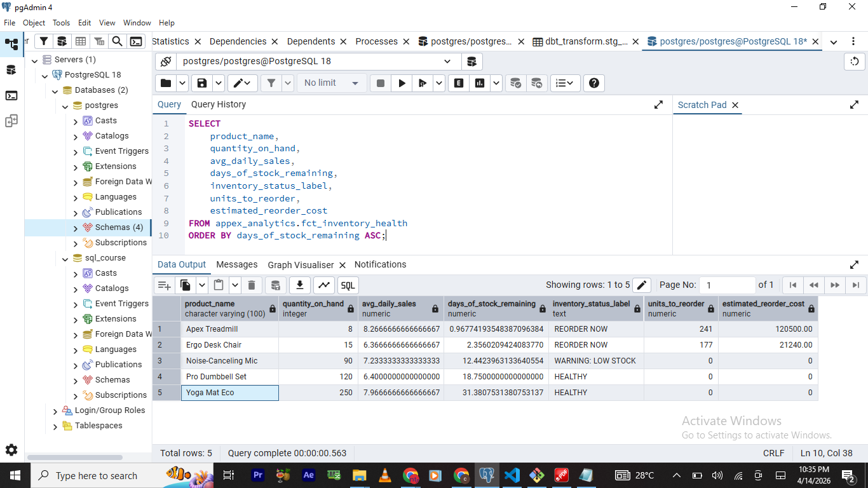This screenshot has height=488, width=868.
Task: Open the connection dropdown postgres/postgres@PostgreSQL 18
Action: (x=318, y=62)
